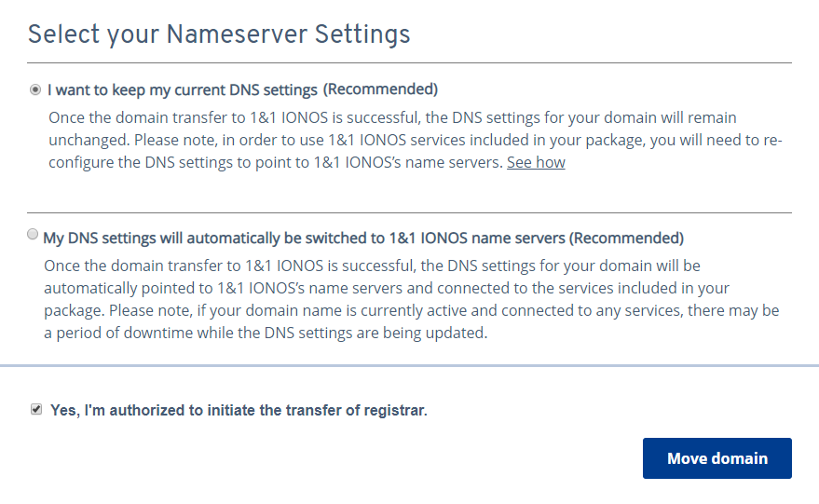Click the divider line between the two DNS options
Screen dimensions: 819x504
click(x=409, y=212)
